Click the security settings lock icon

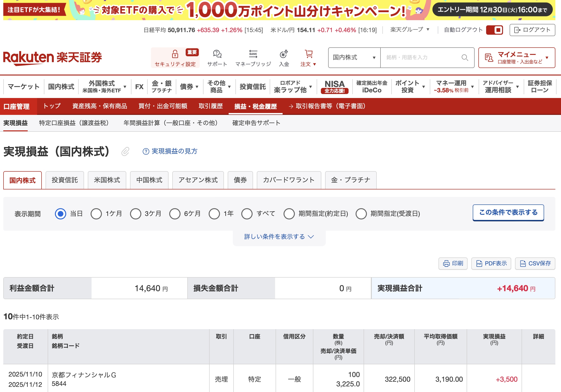(x=175, y=54)
